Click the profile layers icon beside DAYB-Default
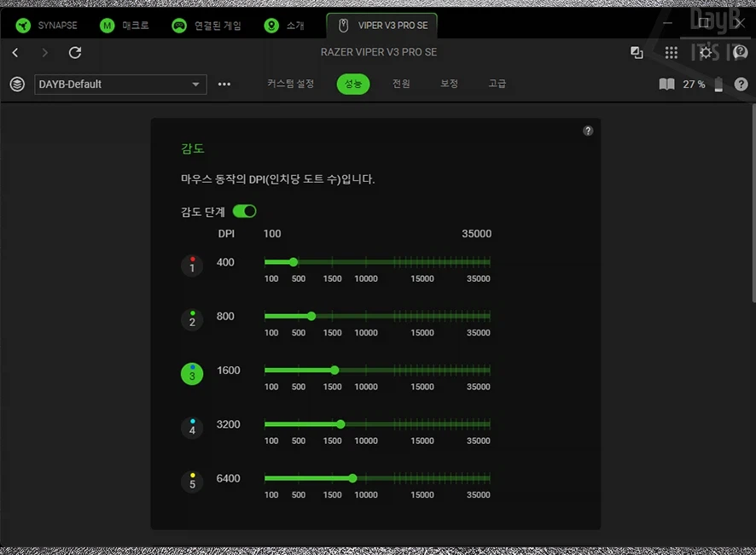The image size is (756, 555). point(16,85)
